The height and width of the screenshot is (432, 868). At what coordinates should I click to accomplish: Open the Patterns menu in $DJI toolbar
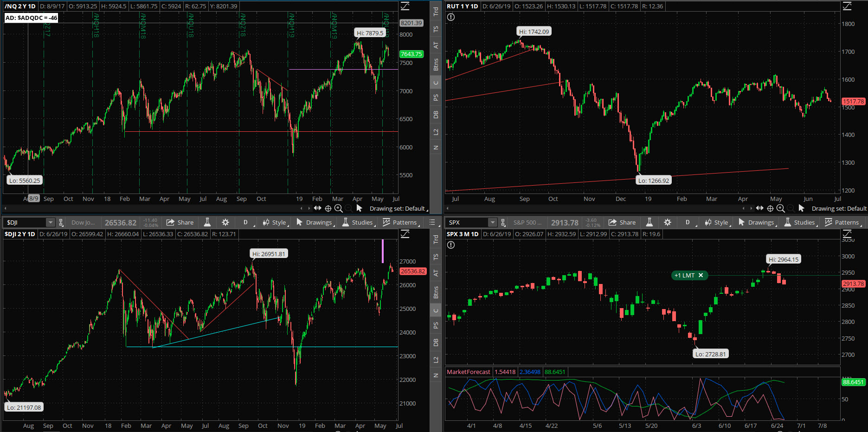pyautogui.click(x=401, y=222)
